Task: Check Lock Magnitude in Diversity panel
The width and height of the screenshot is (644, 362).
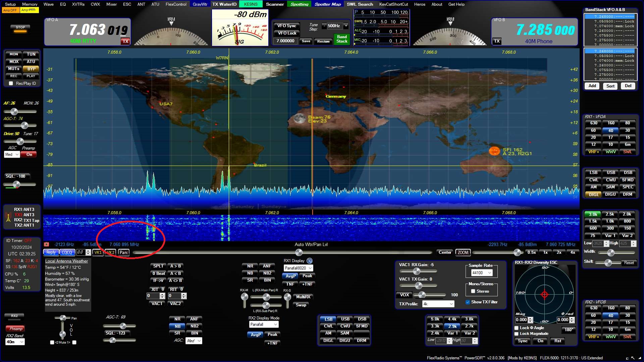Action: pos(517,334)
